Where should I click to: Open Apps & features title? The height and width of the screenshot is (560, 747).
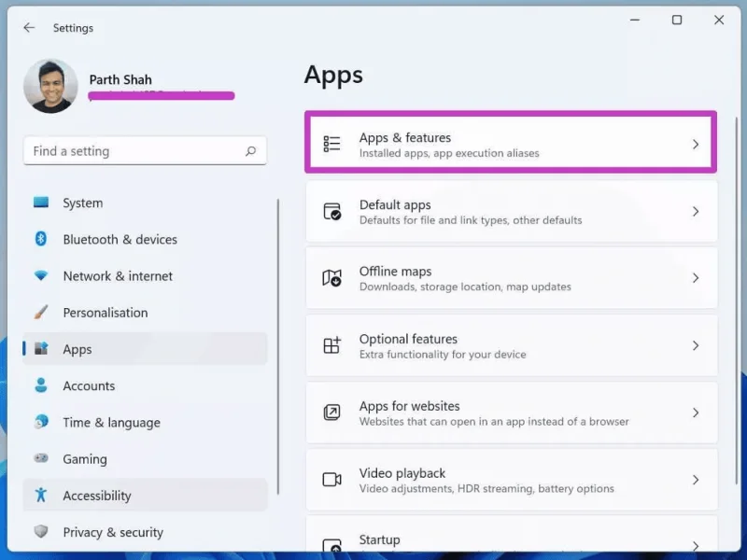(405, 137)
